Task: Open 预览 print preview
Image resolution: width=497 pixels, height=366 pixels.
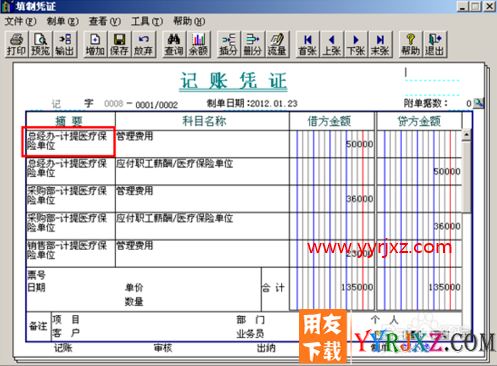Action: [40, 44]
